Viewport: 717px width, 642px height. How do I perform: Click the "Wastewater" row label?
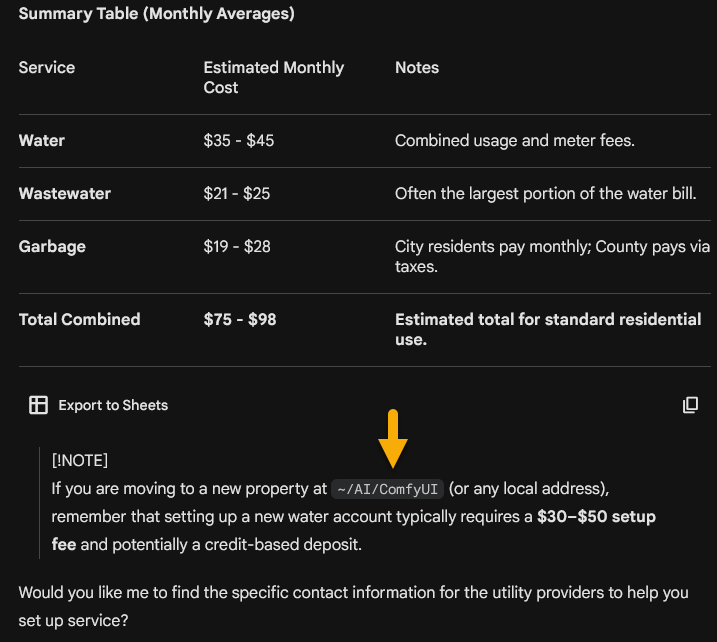(x=65, y=193)
